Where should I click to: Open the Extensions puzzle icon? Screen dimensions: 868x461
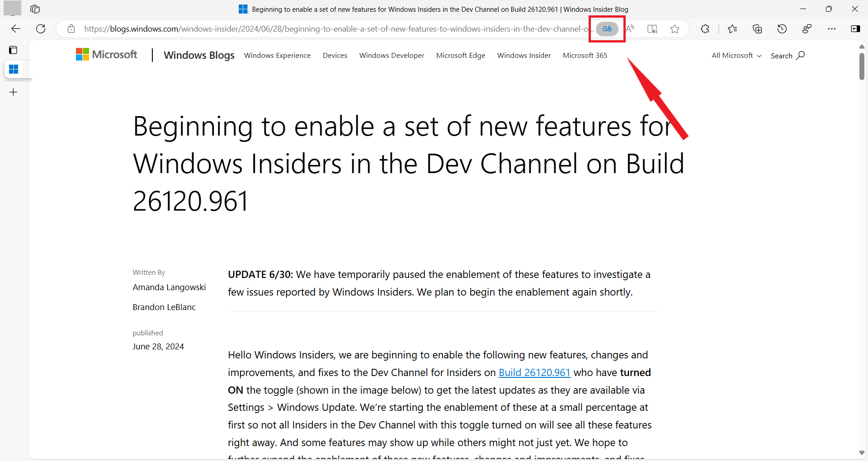pyautogui.click(x=705, y=29)
